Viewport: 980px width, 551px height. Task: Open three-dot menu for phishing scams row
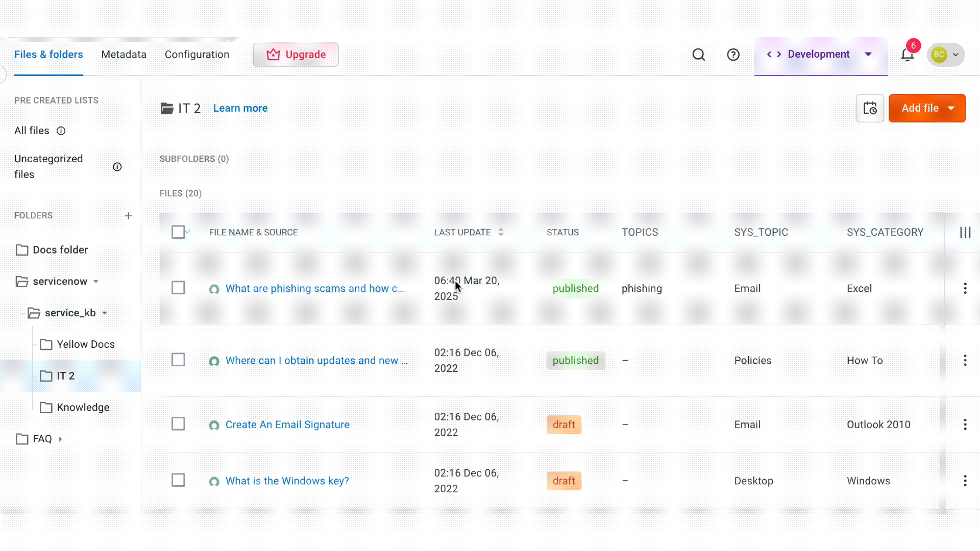965,288
